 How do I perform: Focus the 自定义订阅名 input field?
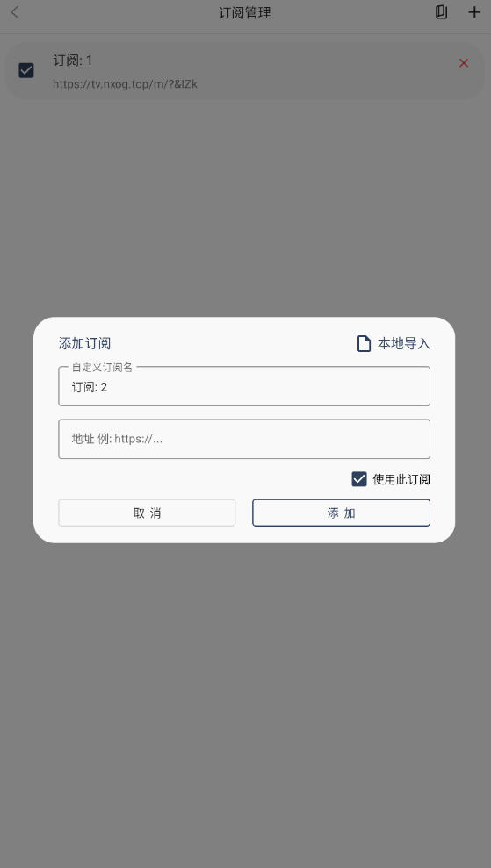[x=244, y=386]
